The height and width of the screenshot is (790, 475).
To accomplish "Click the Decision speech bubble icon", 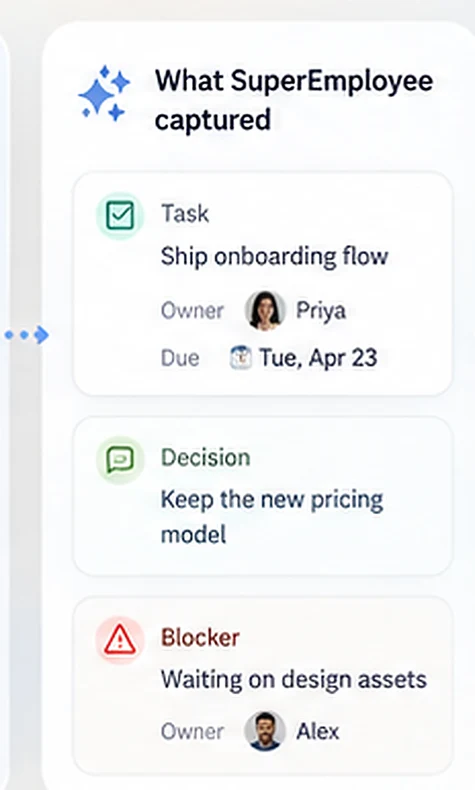I will [x=120, y=460].
